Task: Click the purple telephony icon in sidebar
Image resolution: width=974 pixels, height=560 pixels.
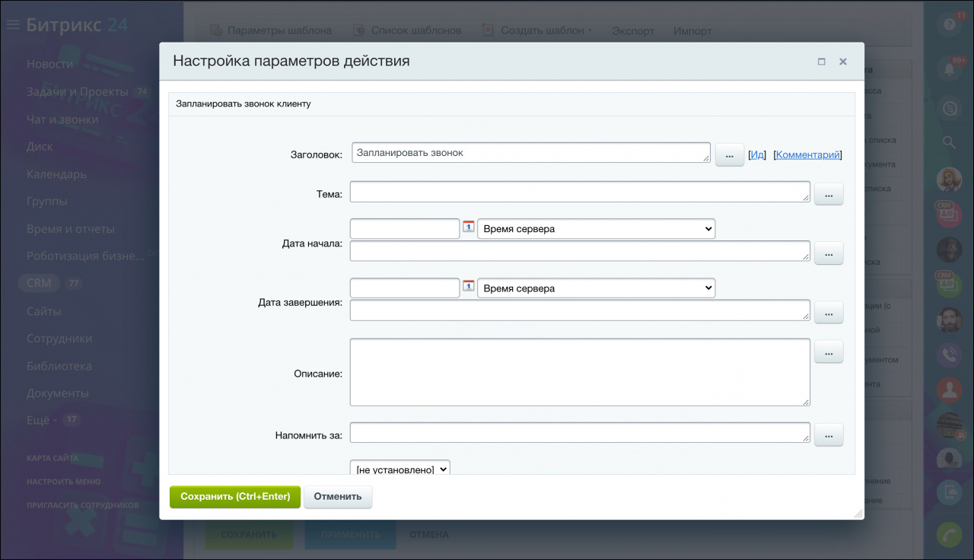Action: [949, 355]
